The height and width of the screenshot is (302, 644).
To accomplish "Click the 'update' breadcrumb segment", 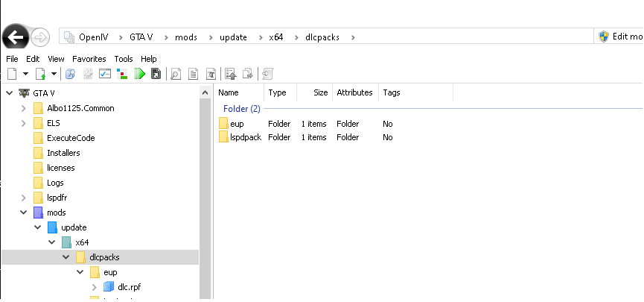I will click(233, 37).
